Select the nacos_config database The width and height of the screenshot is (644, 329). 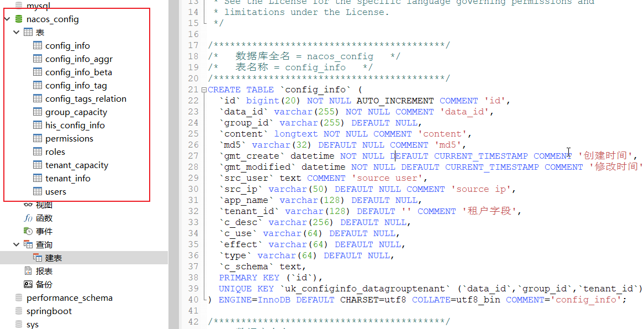pos(52,19)
